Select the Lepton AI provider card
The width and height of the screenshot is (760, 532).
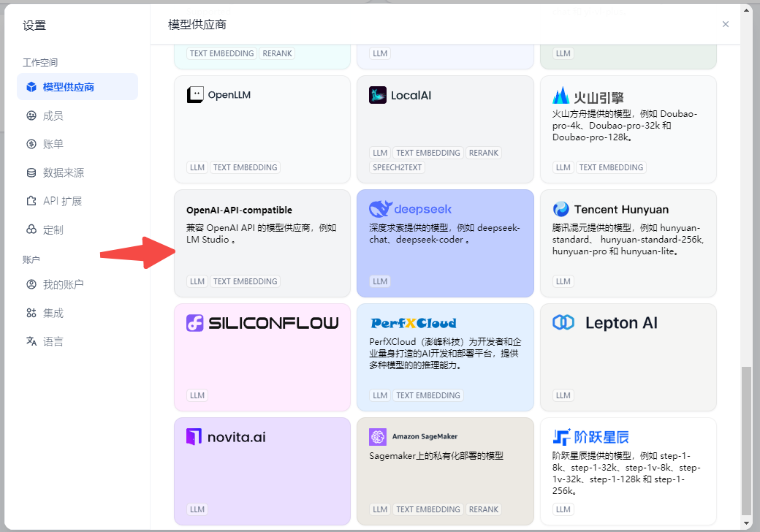628,357
